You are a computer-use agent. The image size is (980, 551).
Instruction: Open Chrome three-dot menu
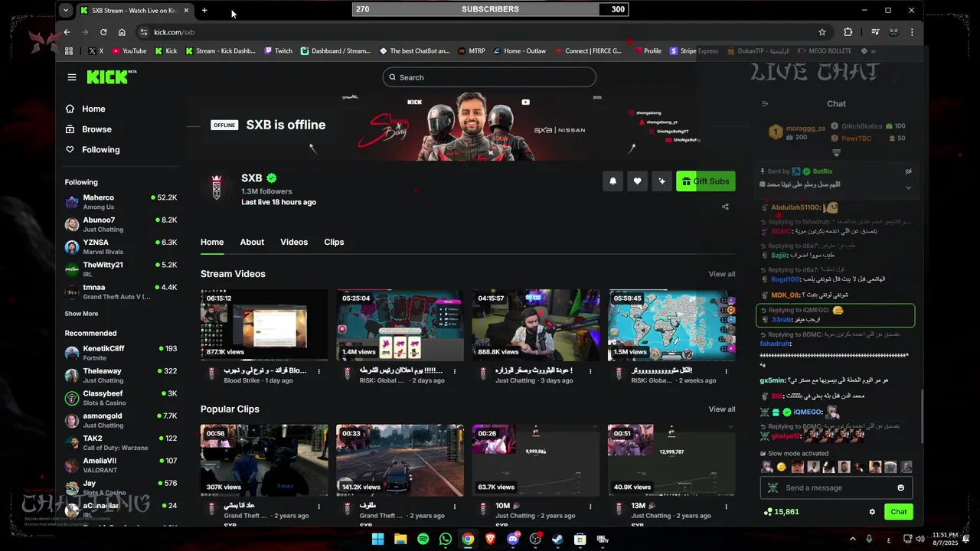click(x=912, y=32)
